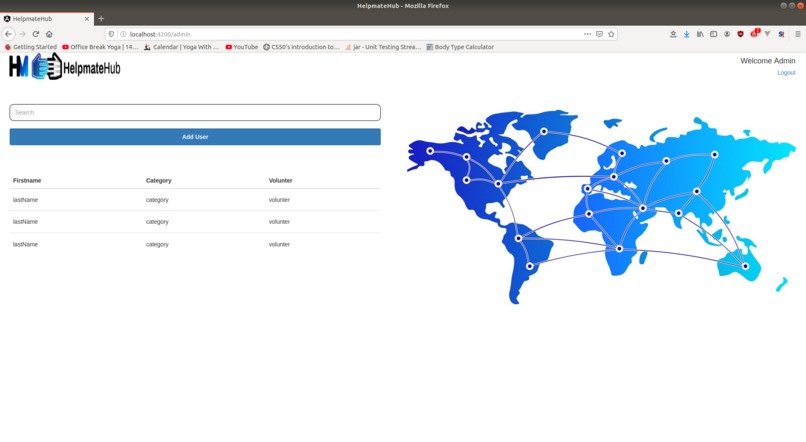Image resolution: width=806 pixels, height=442 pixels.
Task: Click the Firstname column header
Action: tap(27, 180)
